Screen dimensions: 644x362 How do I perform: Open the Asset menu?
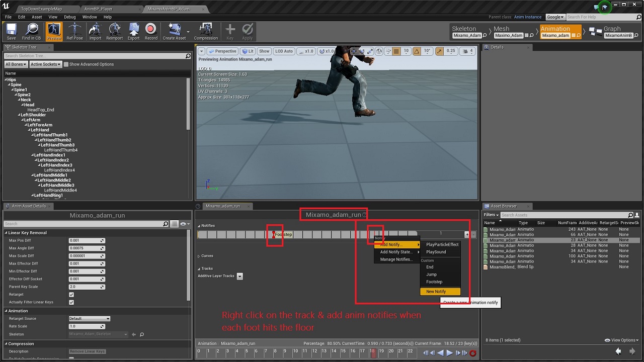point(37,17)
